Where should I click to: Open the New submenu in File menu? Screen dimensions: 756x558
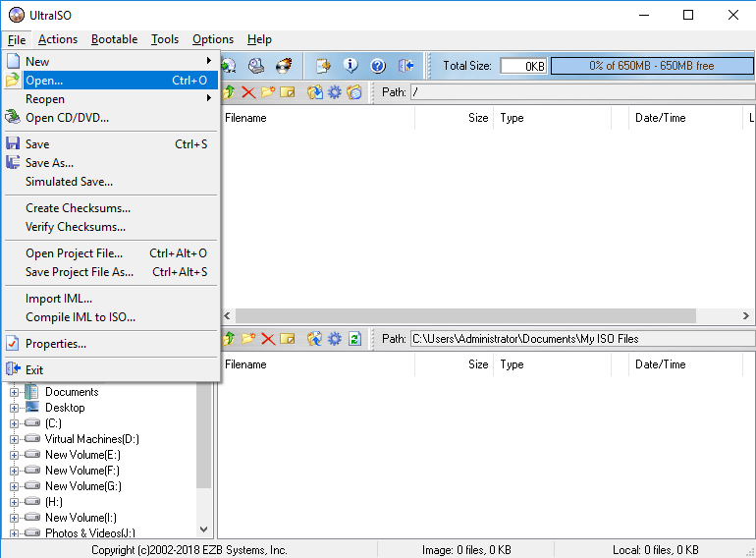(111, 61)
